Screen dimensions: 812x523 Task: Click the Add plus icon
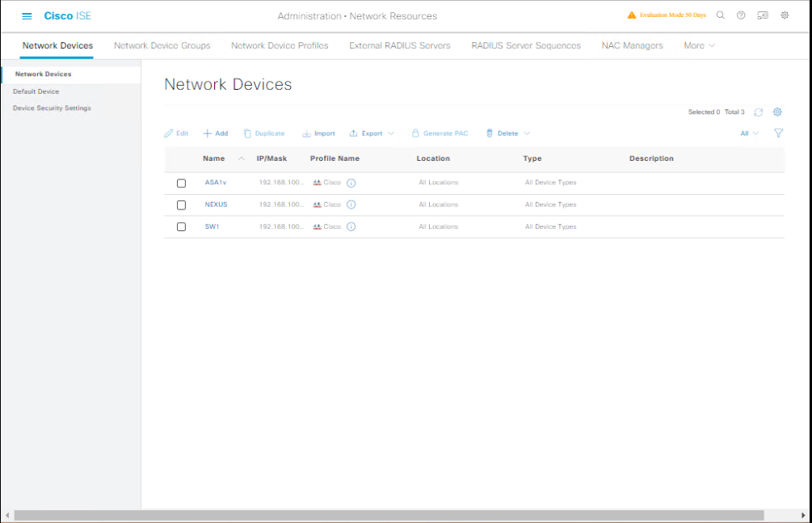[207, 133]
